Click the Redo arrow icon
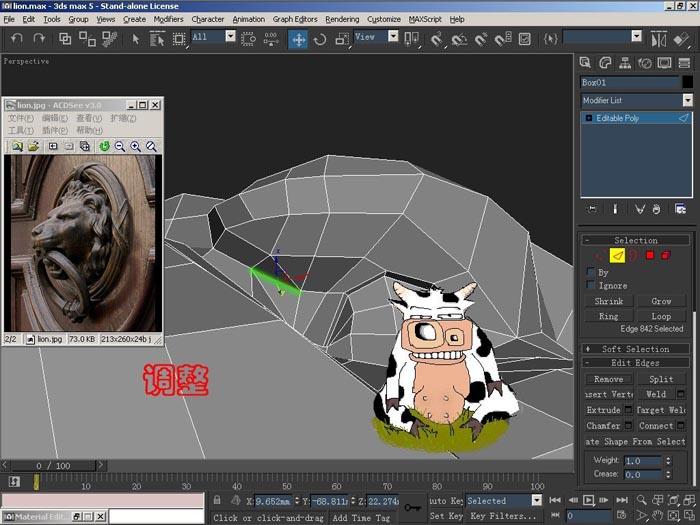The height and width of the screenshot is (525, 700). click(39, 38)
